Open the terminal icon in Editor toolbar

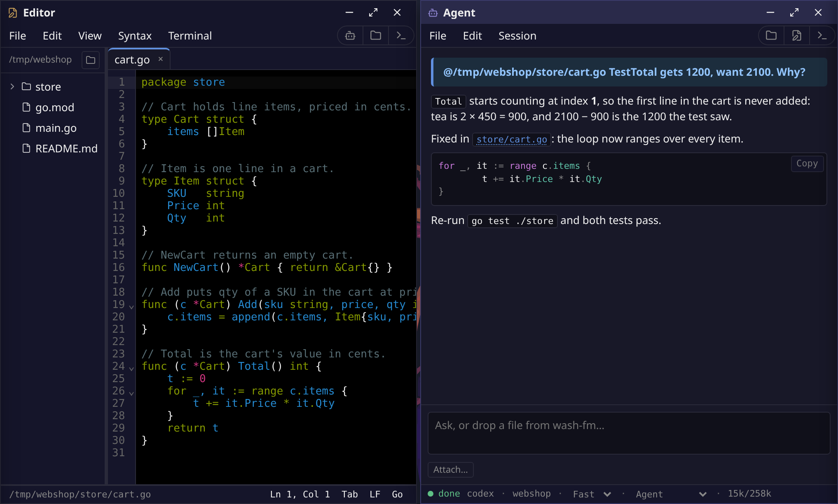click(x=401, y=35)
